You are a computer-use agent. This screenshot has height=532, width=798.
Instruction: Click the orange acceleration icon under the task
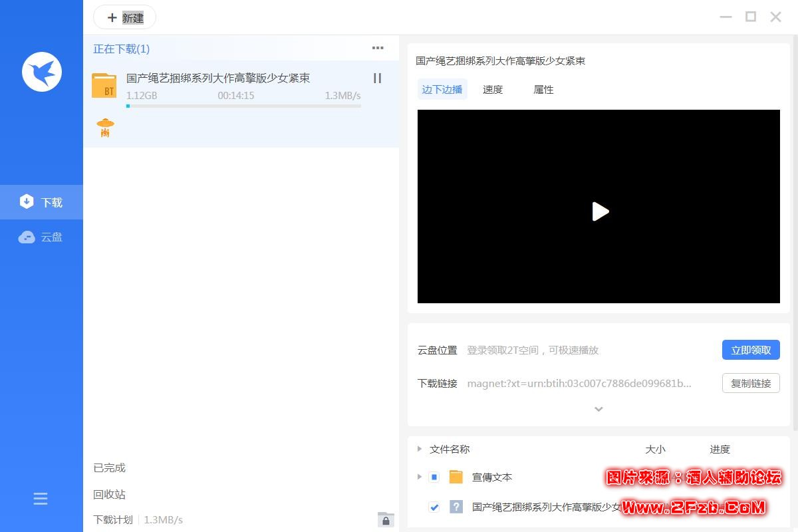click(105, 127)
